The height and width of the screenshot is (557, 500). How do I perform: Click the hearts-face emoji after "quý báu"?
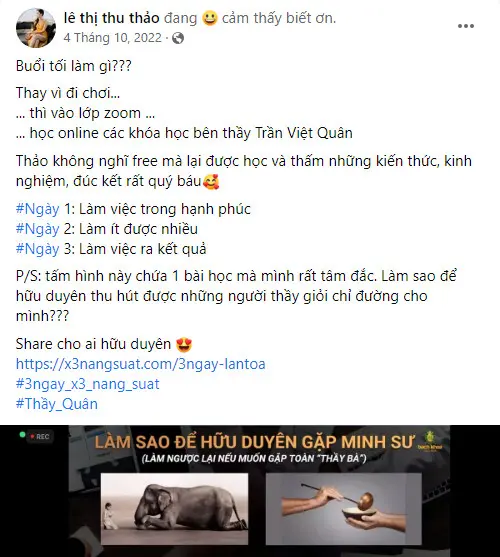click(211, 182)
